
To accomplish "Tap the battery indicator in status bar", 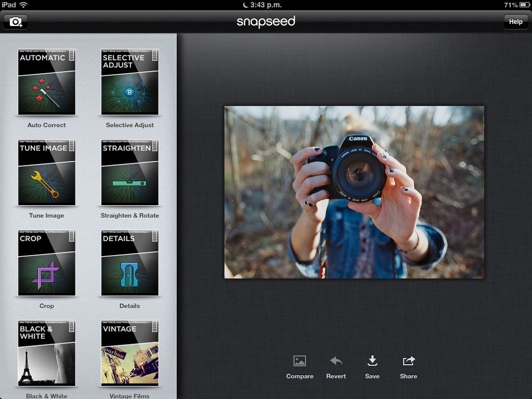I will 524,5.
